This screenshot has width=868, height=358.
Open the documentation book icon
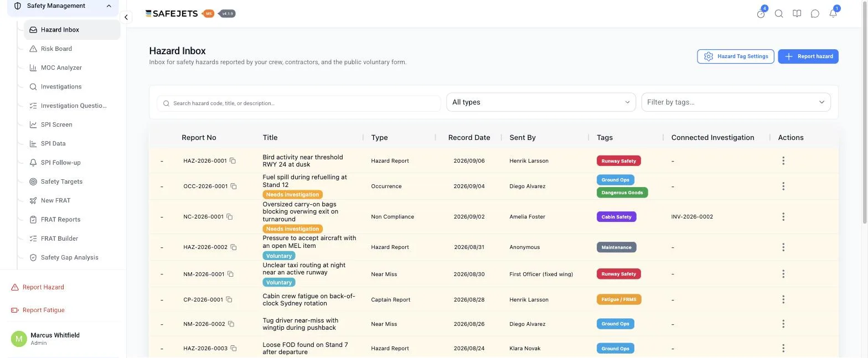(x=797, y=14)
